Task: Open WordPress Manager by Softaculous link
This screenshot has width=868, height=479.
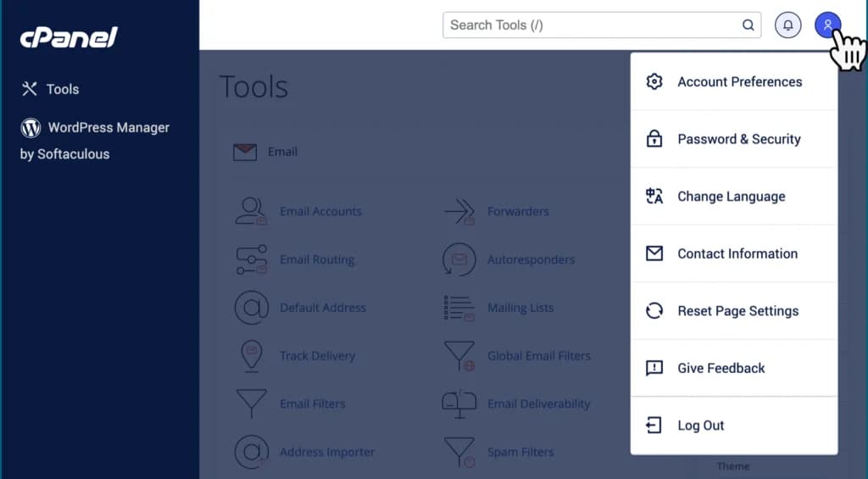Action: pyautogui.click(x=95, y=141)
